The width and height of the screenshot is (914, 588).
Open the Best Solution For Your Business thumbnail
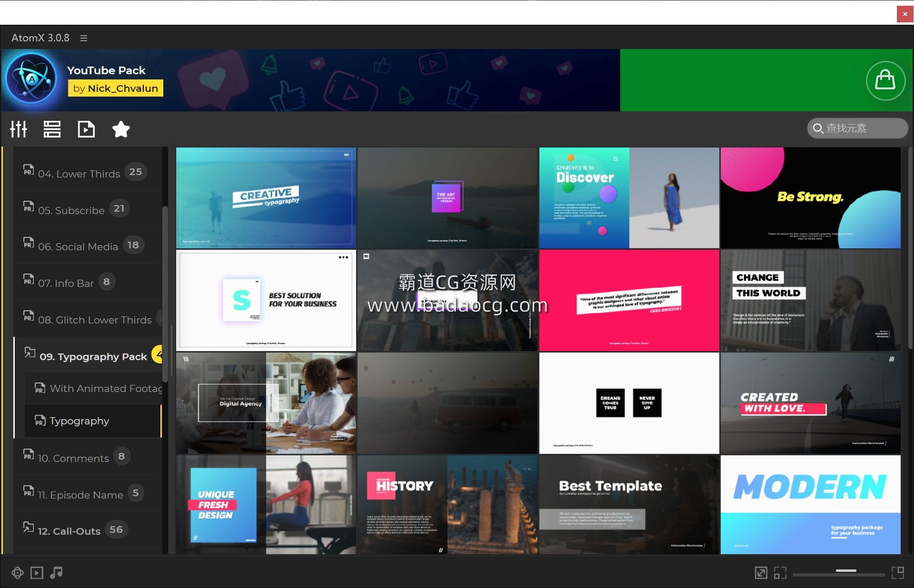266,300
